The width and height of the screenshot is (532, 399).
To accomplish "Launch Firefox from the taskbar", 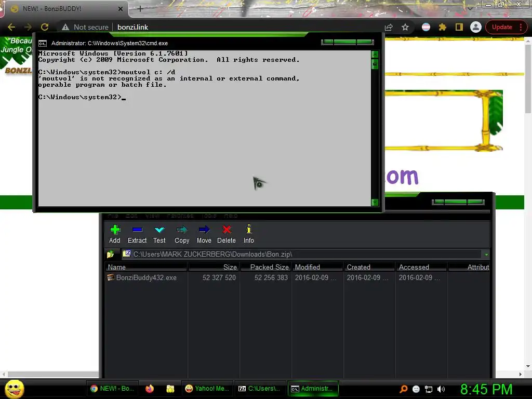I will point(149,389).
